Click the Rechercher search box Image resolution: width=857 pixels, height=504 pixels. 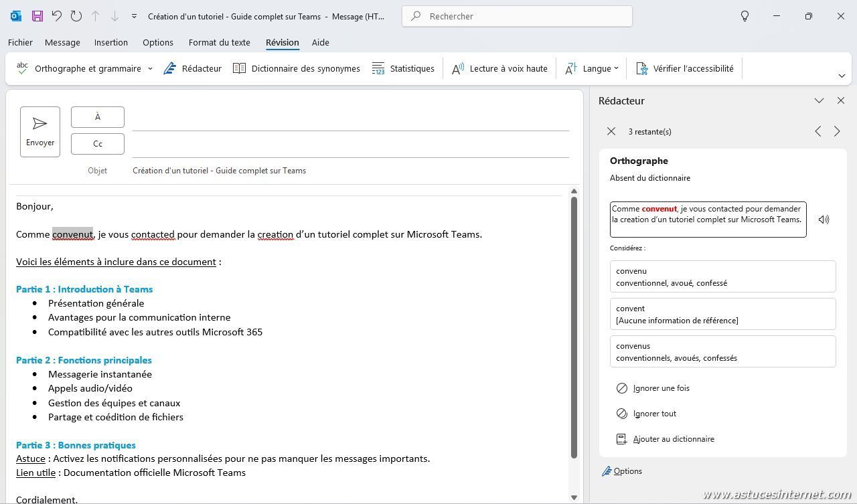pos(517,16)
